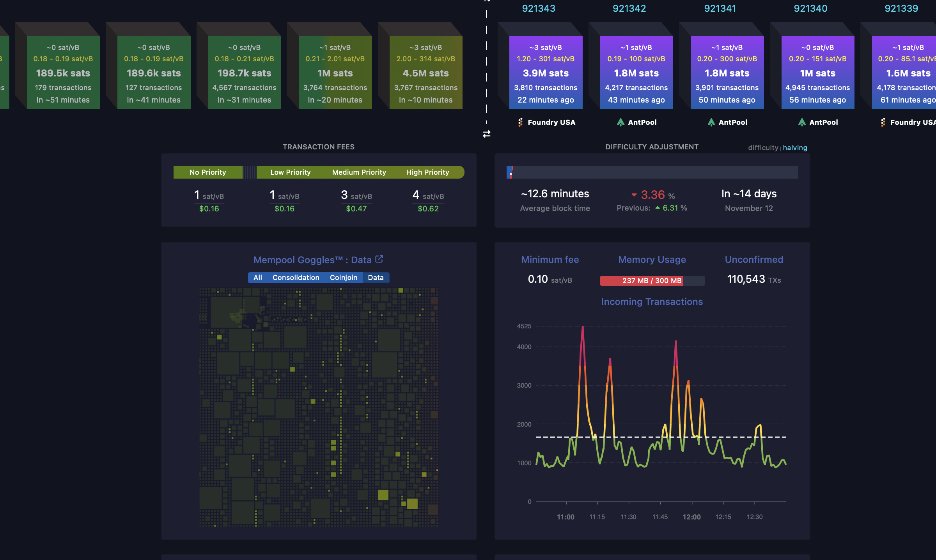The width and height of the screenshot is (936, 560).
Task: Click the Incoming Transactions graph title
Action: pos(652,302)
